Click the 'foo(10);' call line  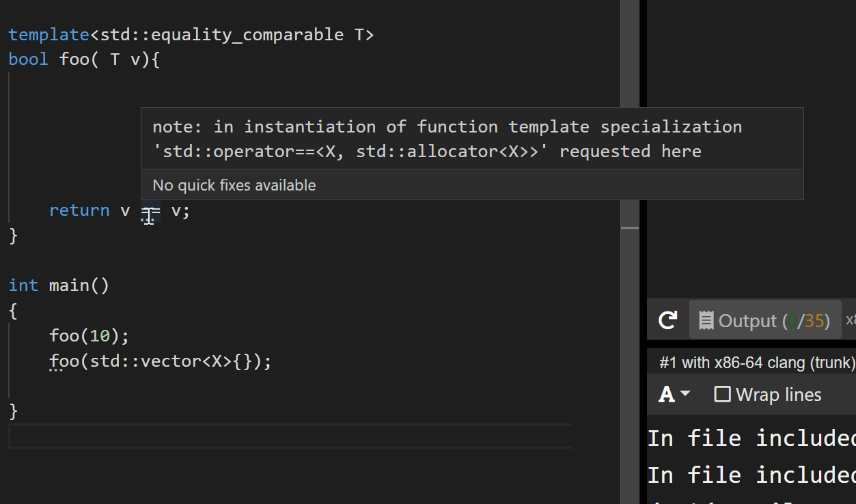(89, 335)
